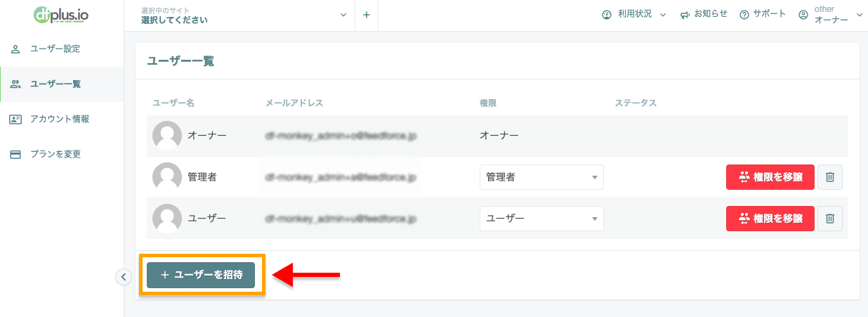Image resolution: width=868 pixels, height=317 pixels.
Task: Click ユーザー名 column header
Action: point(173,103)
